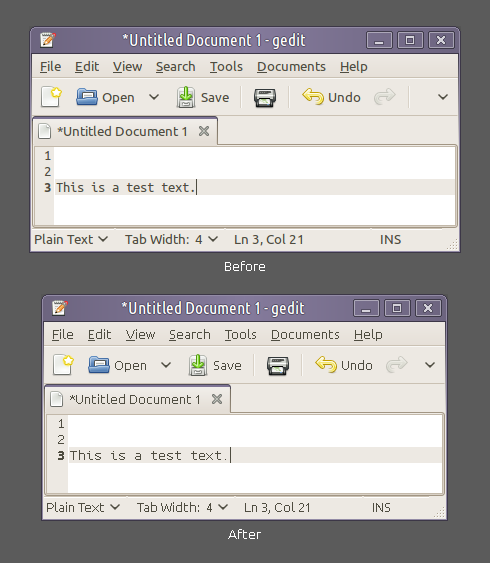Open Tools menu in Before window
Image resolution: width=490 pixels, height=563 pixels.
pyautogui.click(x=226, y=67)
